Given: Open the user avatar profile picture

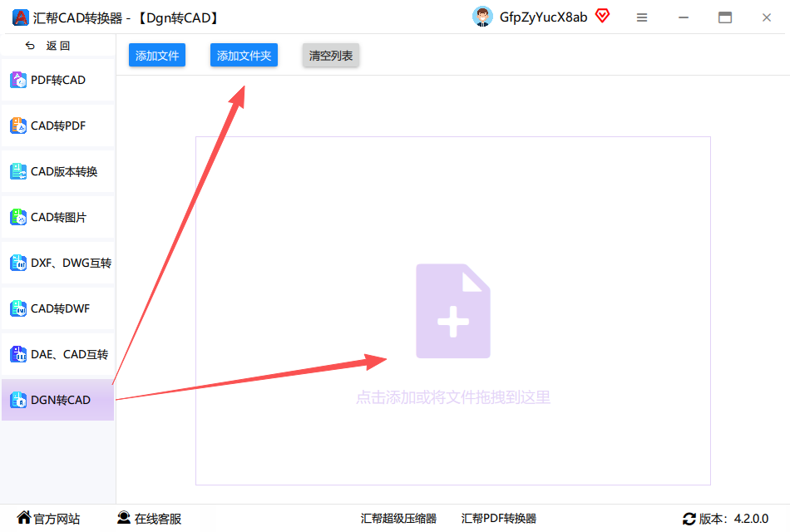Looking at the screenshot, I should pyautogui.click(x=482, y=17).
